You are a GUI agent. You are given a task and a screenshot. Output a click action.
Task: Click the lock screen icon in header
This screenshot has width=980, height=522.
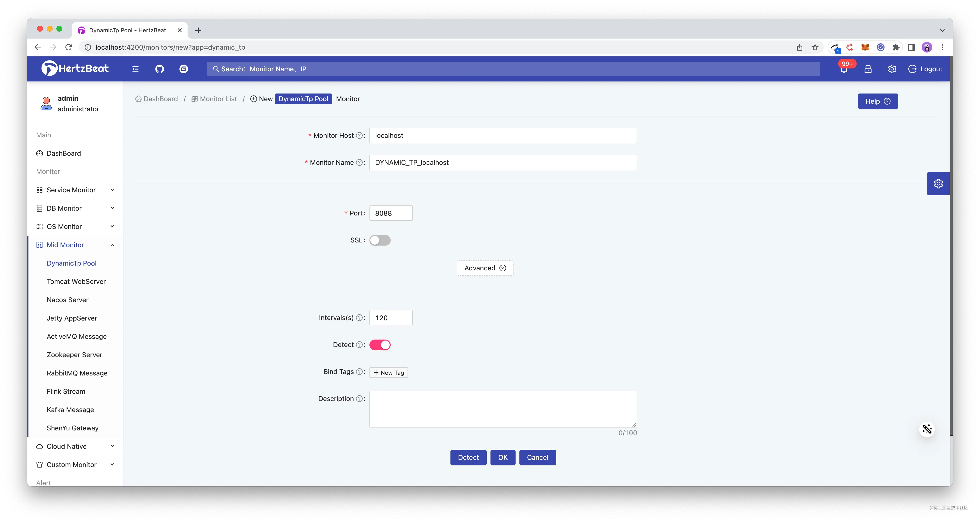(x=868, y=69)
